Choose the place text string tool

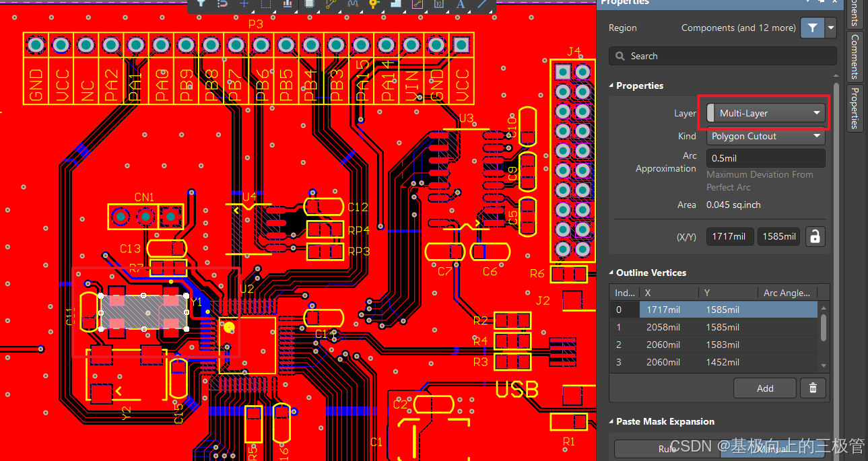point(461,3)
